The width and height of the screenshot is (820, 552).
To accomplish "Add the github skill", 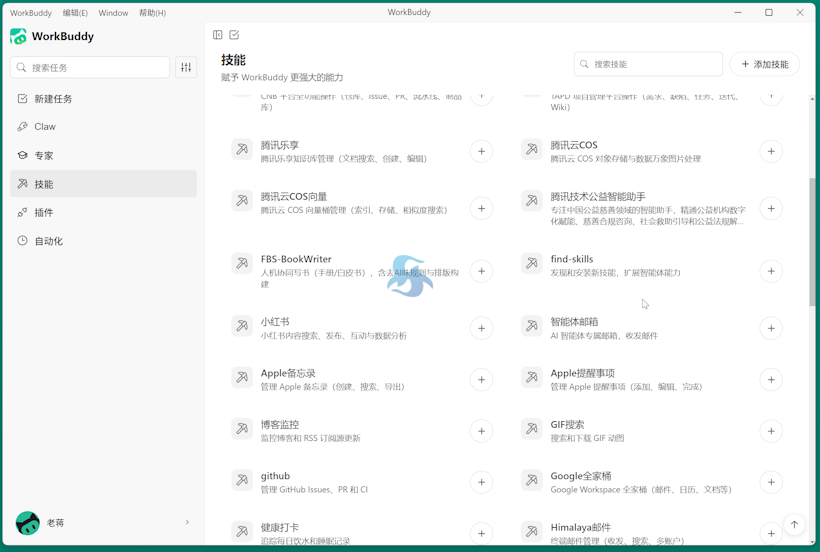I will (481, 482).
